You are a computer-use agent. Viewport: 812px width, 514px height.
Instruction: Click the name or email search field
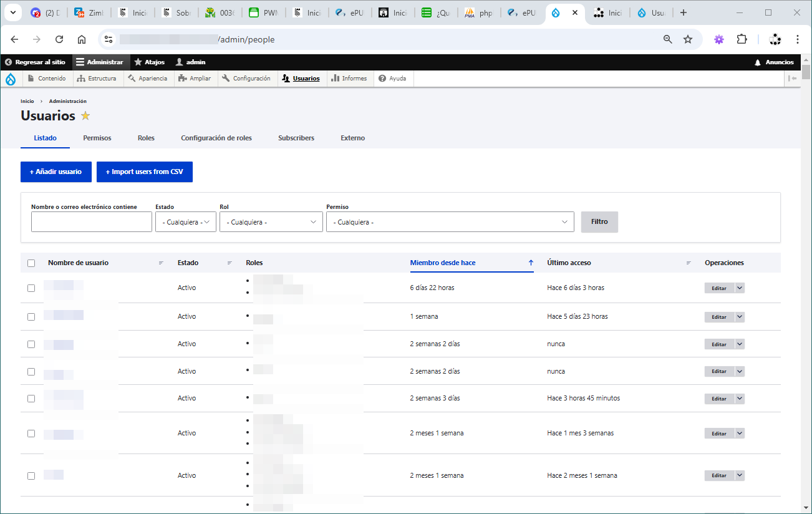(92, 222)
